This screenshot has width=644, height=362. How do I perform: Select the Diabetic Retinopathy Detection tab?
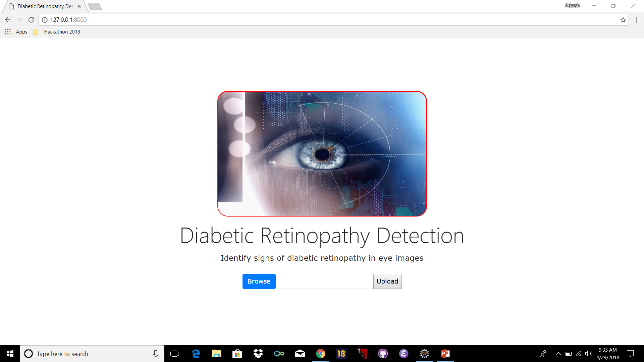(45, 6)
